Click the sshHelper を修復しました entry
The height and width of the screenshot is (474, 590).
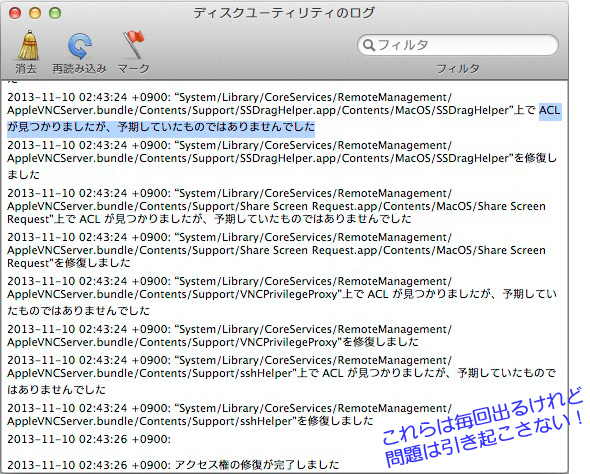(230, 415)
